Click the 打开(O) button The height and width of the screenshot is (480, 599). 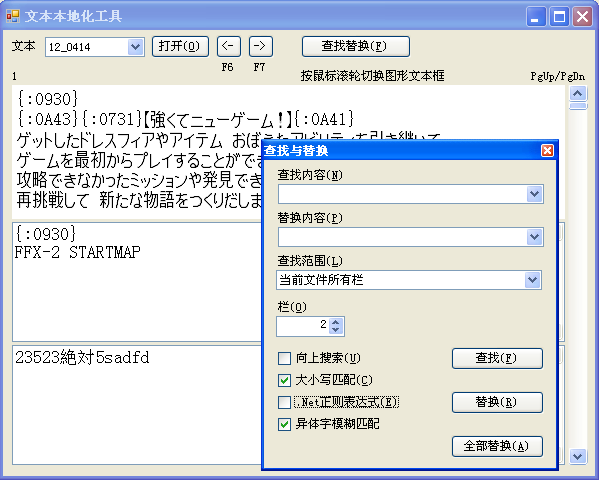click(x=180, y=47)
